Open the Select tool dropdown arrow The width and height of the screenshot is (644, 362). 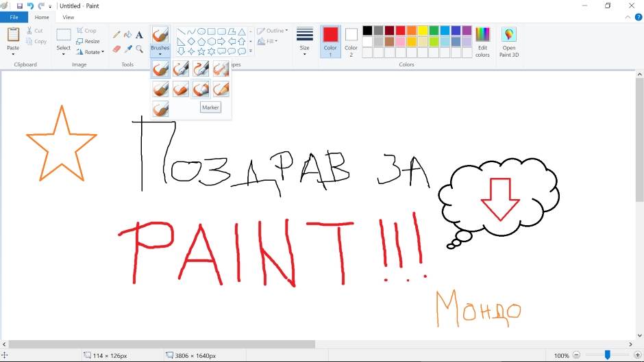(x=63, y=53)
